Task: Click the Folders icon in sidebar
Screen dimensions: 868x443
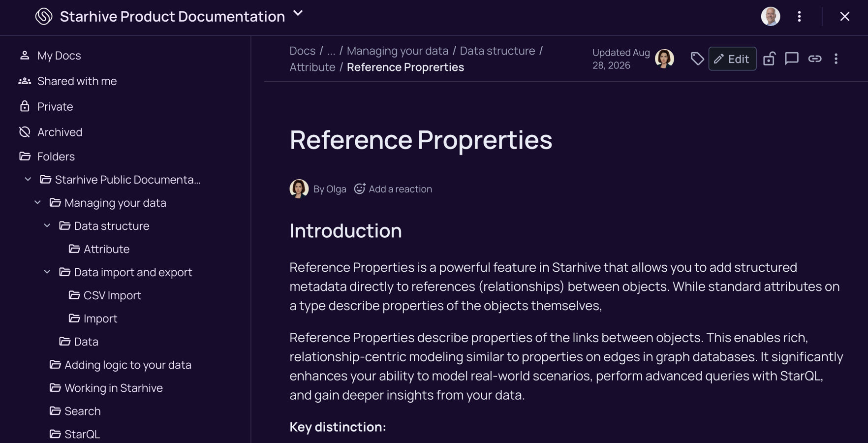Action: 25,156
